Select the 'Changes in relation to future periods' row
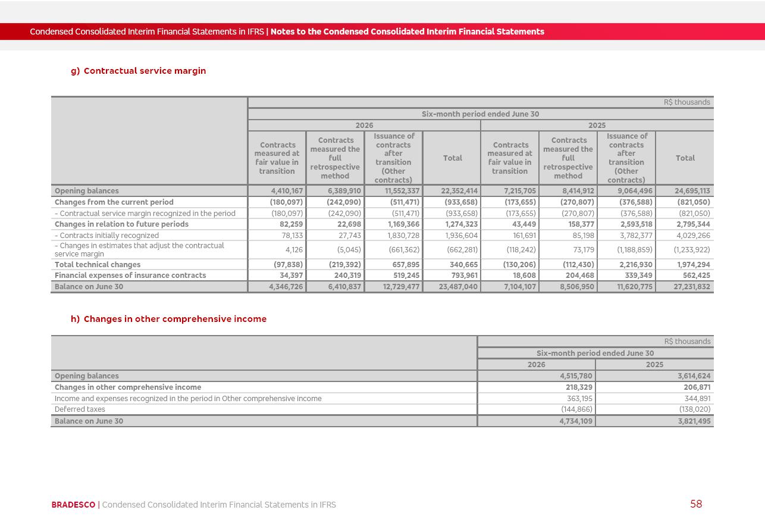Screen dimensions: 765x532 [x=382, y=224]
